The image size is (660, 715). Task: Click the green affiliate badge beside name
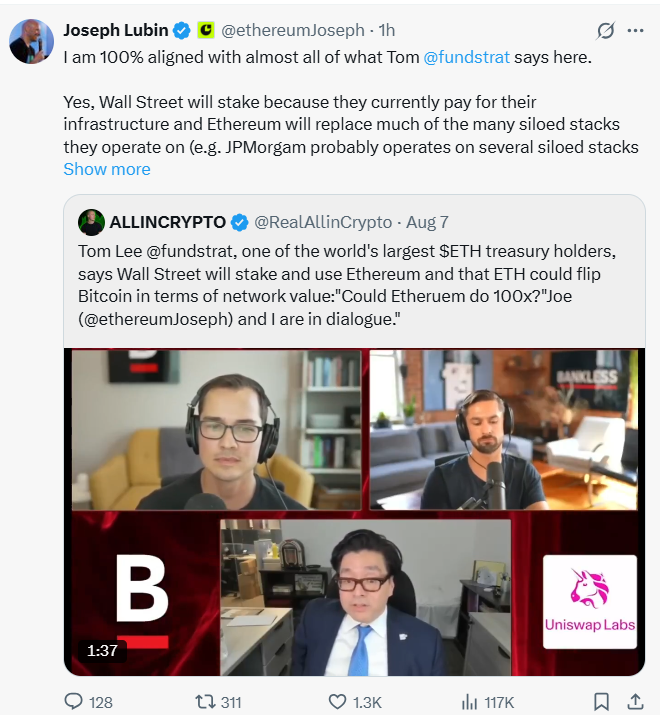pos(206,30)
